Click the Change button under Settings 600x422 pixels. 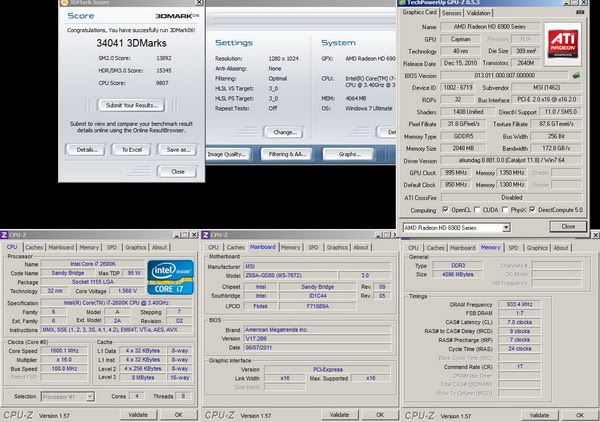pos(284,132)
